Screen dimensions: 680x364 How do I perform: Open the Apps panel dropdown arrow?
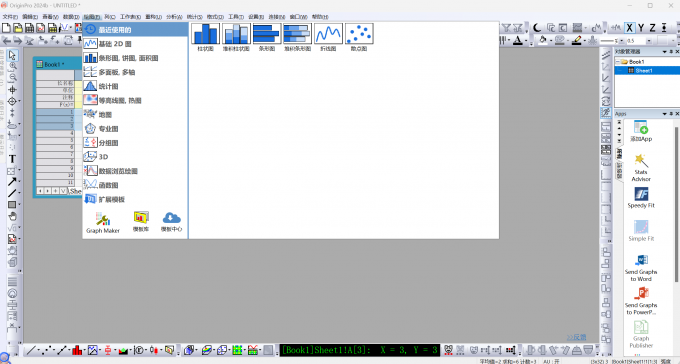click(664, 114)
